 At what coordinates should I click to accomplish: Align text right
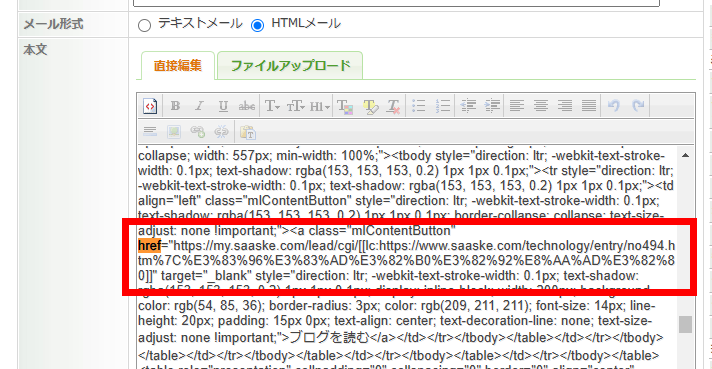[564, 106]
